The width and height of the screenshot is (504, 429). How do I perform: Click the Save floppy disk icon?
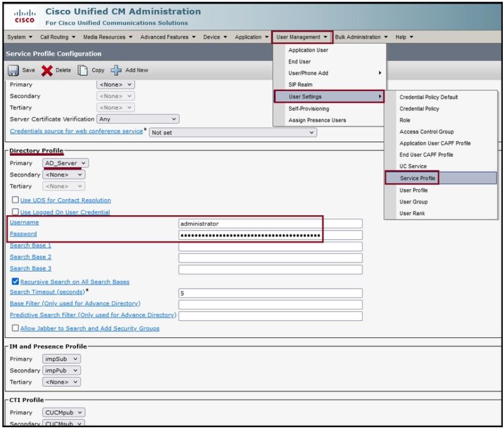pos(13,71)
